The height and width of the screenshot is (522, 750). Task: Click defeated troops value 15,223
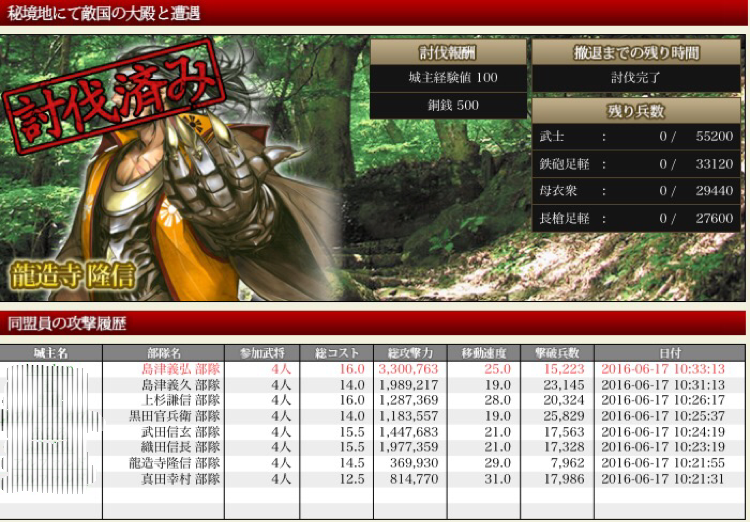(x=564, y=369)
